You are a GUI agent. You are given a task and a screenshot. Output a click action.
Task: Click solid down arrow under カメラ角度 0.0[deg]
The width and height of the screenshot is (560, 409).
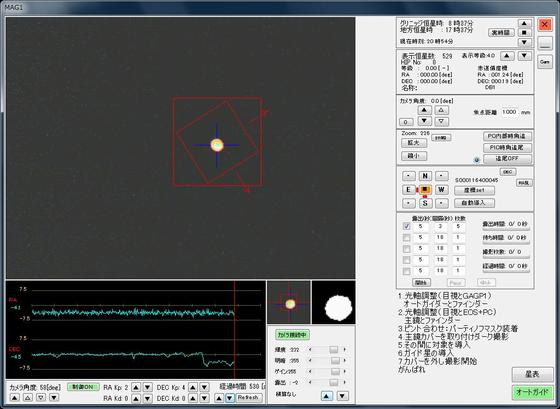(424, 121)
